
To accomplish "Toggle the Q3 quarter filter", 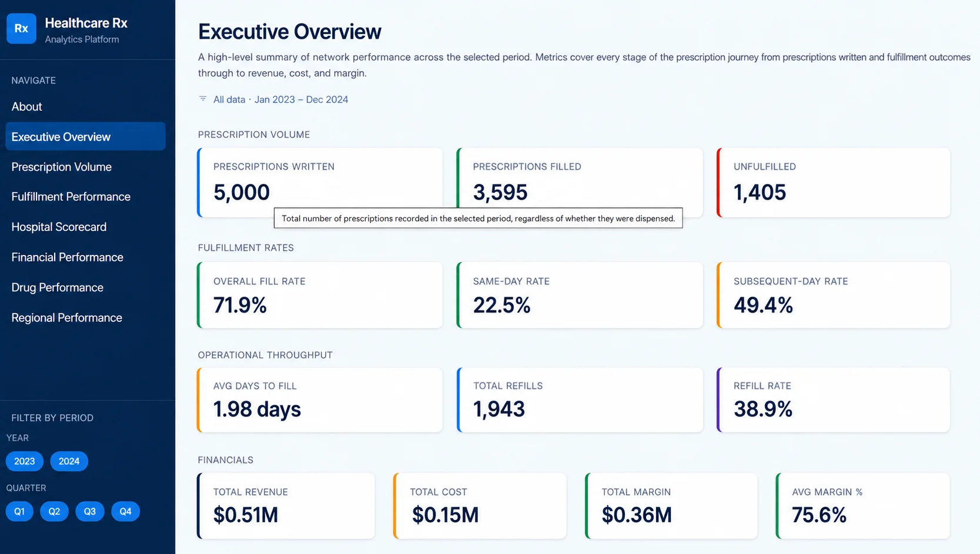I will (x=90, y=511).
